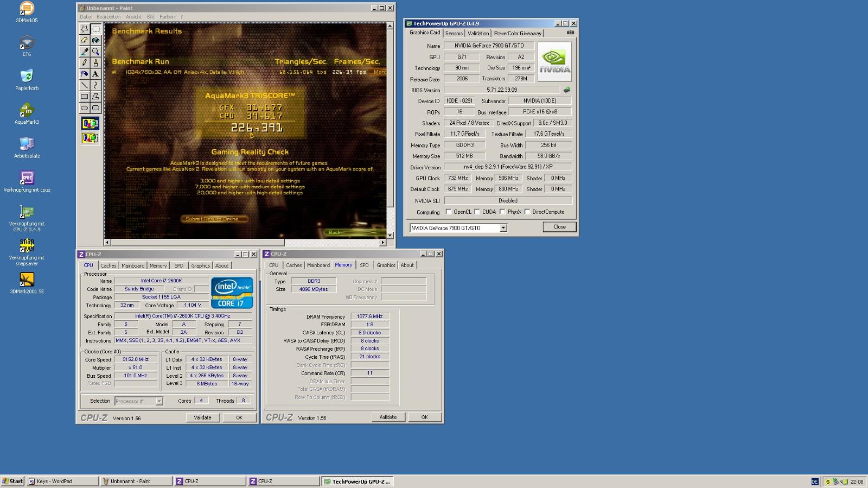Image resolution: width=868 pixels, height=488 pixels.
Task: Switch to Caches tab in left CPU-Z window
Action: click(108, 265)
